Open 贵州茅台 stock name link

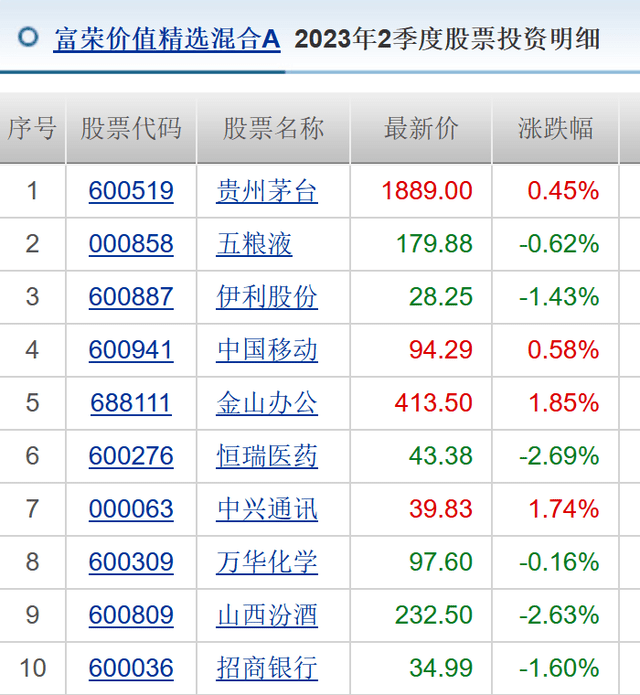267,191
